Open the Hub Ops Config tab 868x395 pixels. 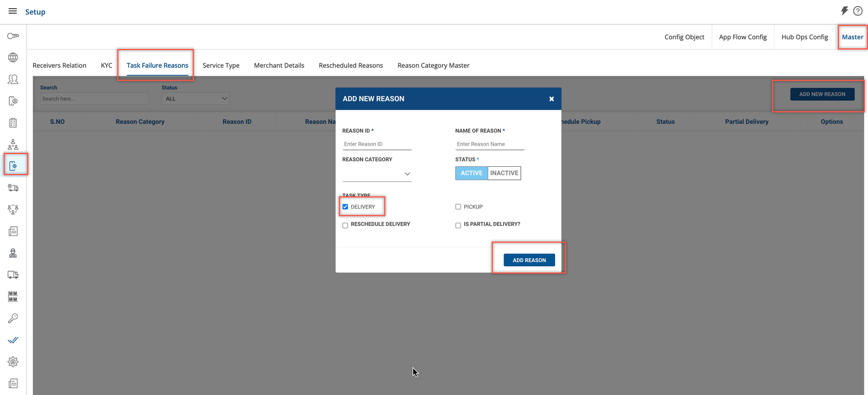[x=804, y=37]
